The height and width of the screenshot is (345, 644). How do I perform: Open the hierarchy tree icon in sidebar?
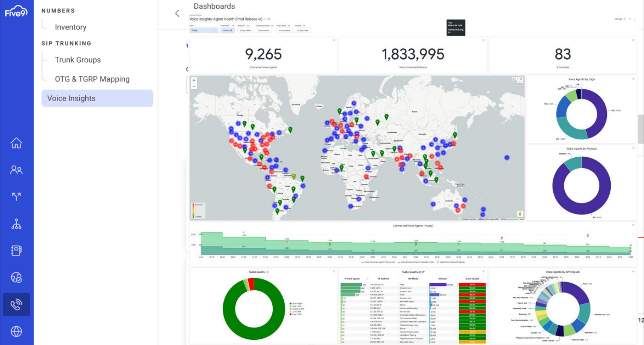tap(16, 224)
